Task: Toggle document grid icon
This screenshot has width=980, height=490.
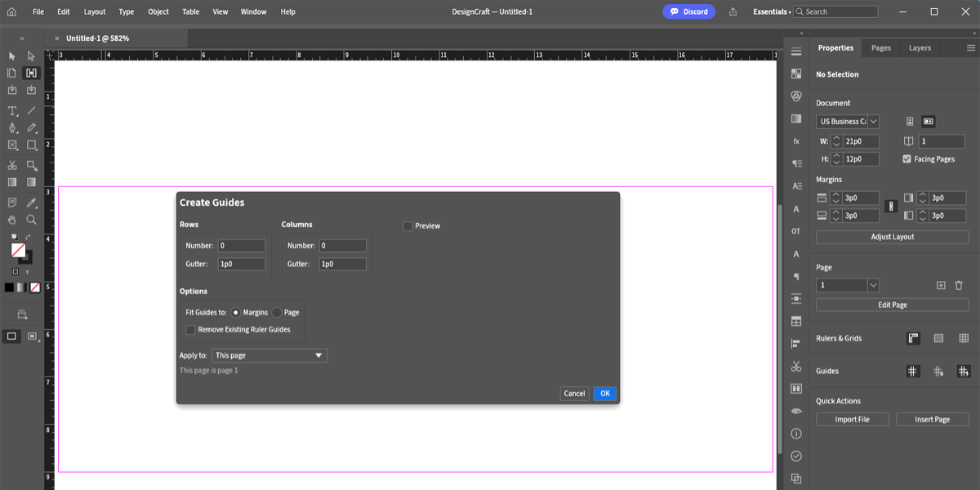Action: point(964,338)
